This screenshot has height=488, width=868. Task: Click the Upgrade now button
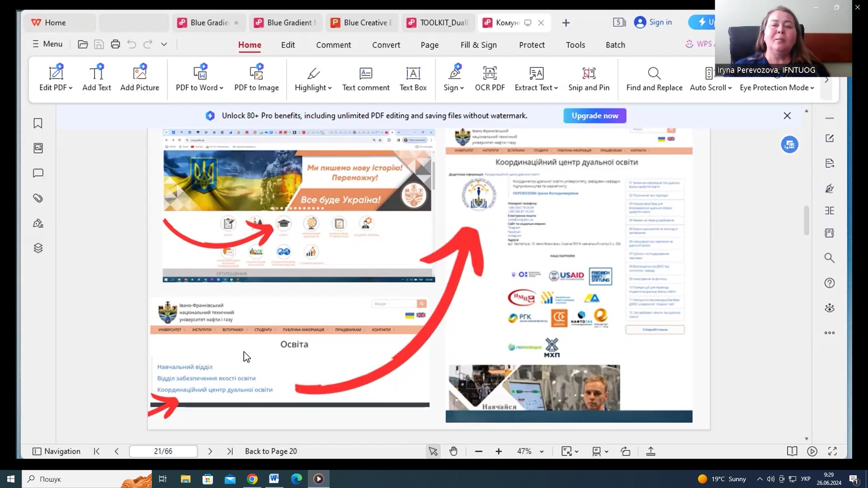click(x=594, y=116)
